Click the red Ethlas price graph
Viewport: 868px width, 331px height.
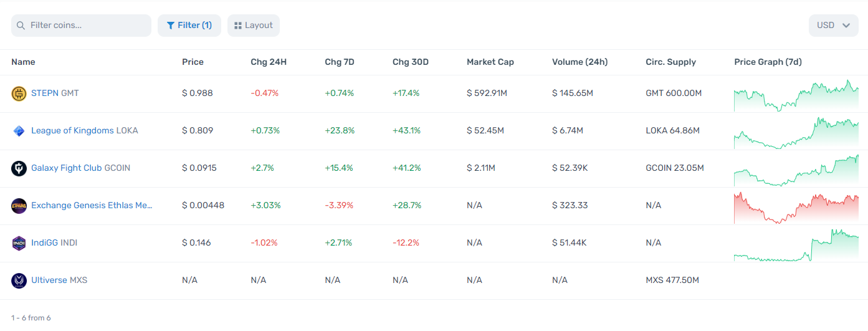[x=796, y=208]
